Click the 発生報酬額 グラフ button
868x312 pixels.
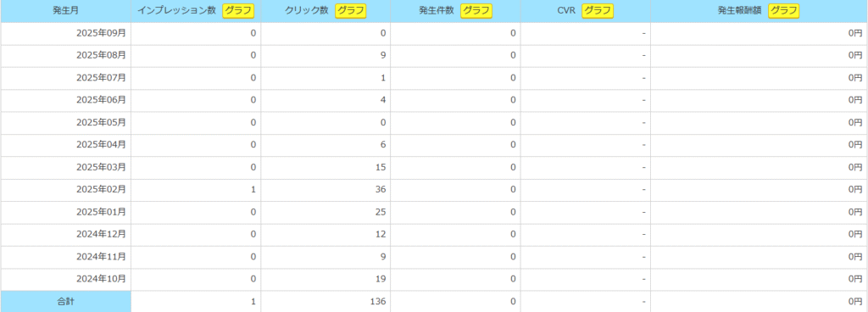pyautogui.click(x=783, y=10)
